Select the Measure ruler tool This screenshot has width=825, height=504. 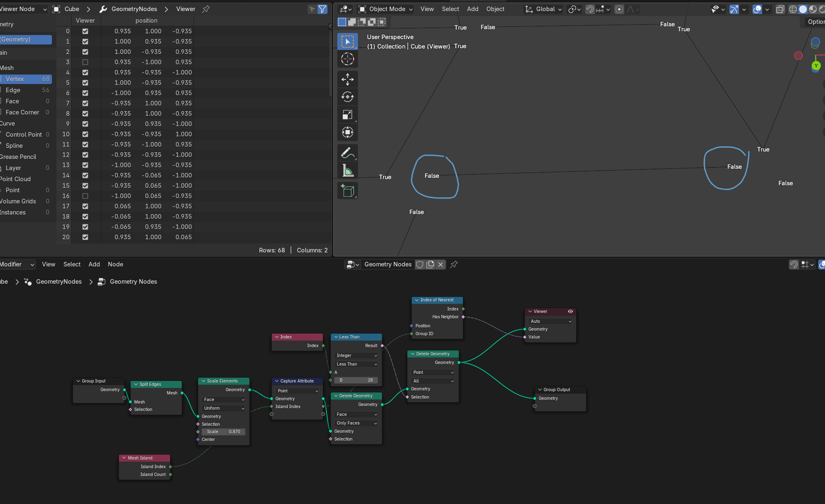pyautogui.click(x=347, y=170)
